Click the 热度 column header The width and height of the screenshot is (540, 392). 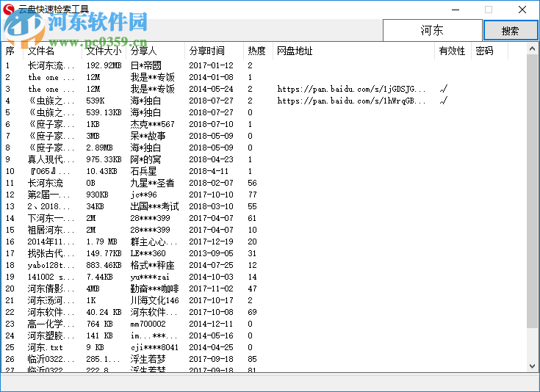click(258, 51)
